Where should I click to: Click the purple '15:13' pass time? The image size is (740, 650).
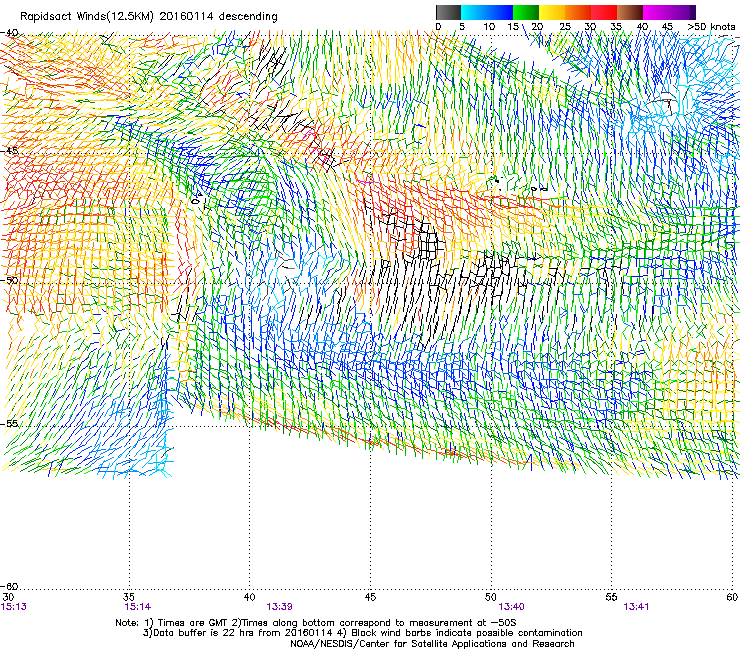(14, 607)
